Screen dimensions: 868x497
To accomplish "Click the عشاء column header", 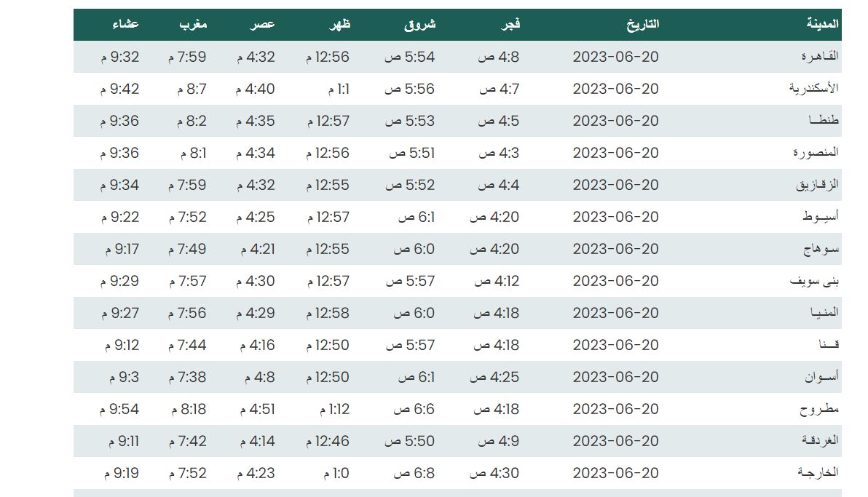I will (125, 24).
